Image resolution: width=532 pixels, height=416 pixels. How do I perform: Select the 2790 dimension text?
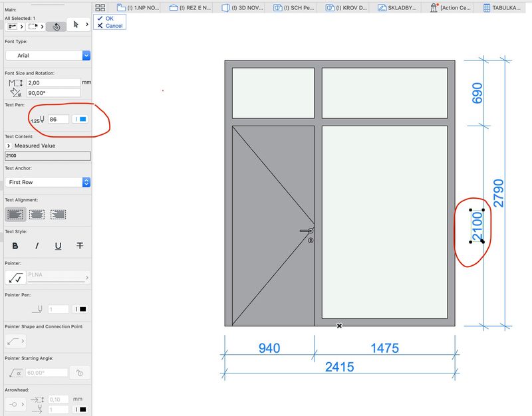pos(498,193)
